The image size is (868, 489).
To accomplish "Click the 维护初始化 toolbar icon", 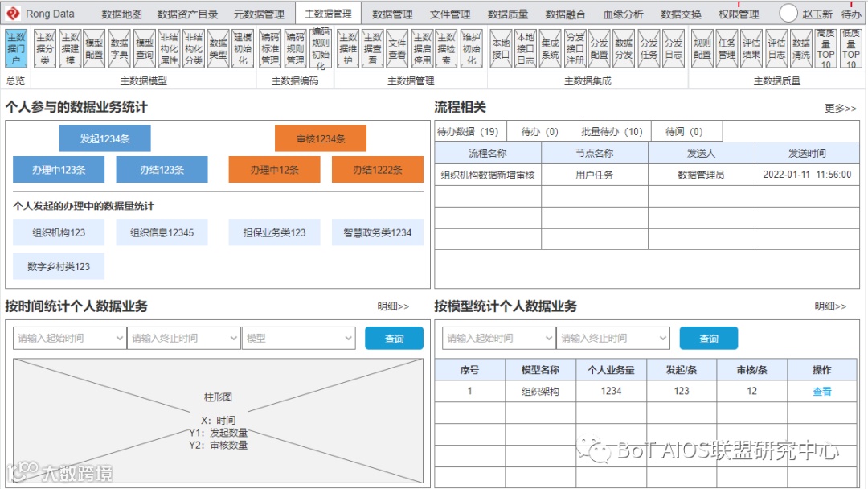I will coord(471,49).
